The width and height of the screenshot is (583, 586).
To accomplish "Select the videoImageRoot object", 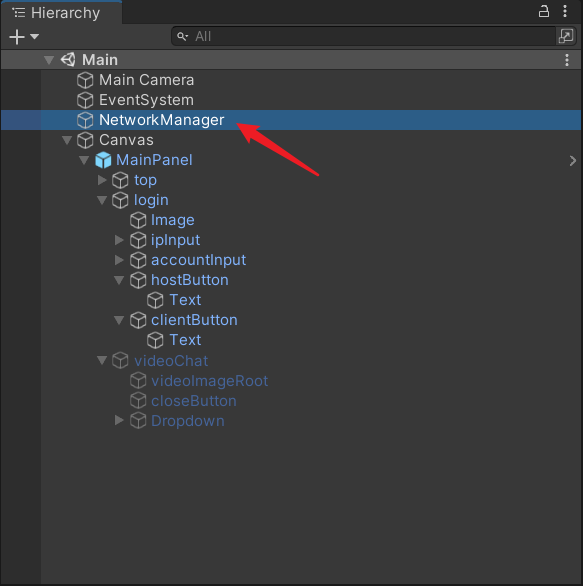I will pyautogui.click(x=209, y=381).
